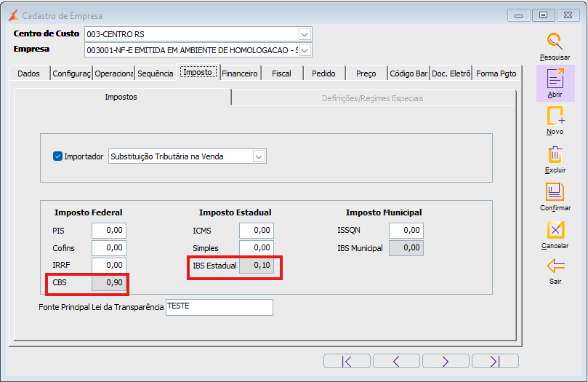
Task: Click the Imposto Municipal heading
Action: click(384, 212)
